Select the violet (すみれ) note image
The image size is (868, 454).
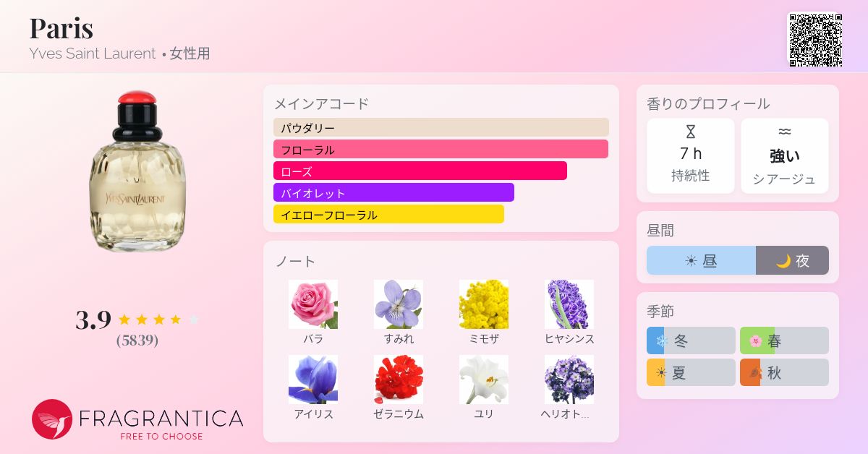click(x=399, y=304)
